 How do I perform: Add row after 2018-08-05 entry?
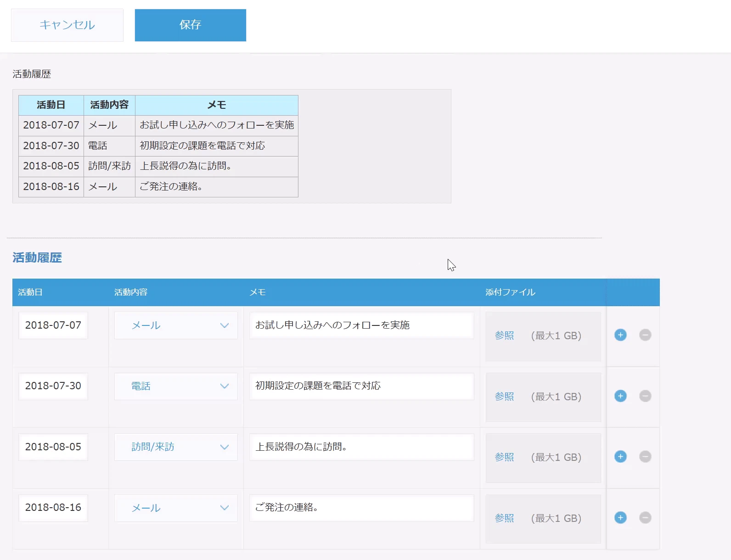pos(620,457)
